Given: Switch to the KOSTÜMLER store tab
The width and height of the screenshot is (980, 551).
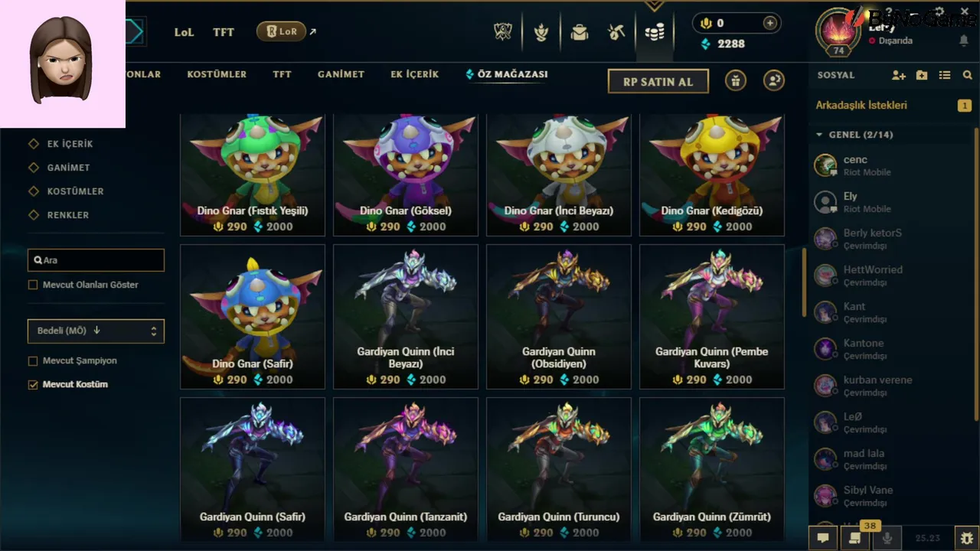Looking at the screenshot, I should 217,74.
